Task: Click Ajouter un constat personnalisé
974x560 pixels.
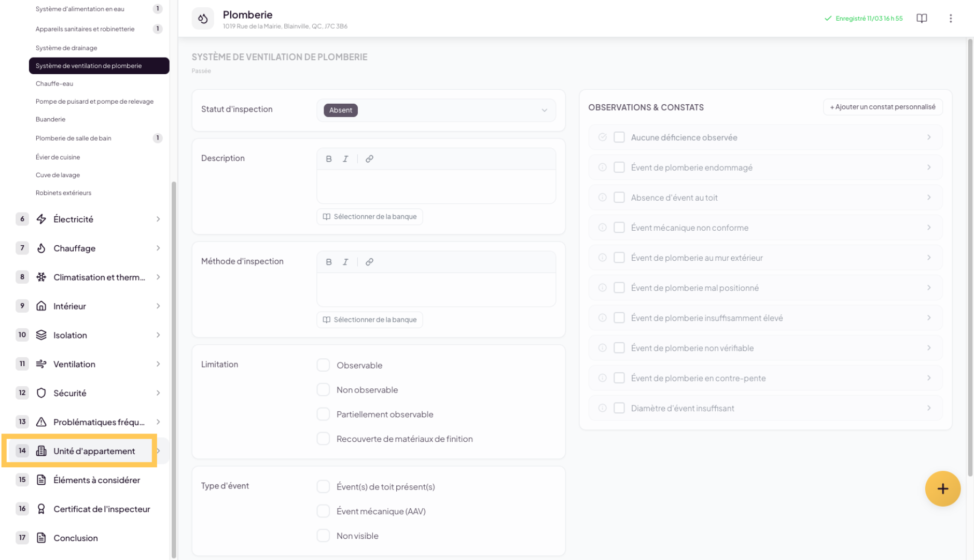Action: (883, 107)
